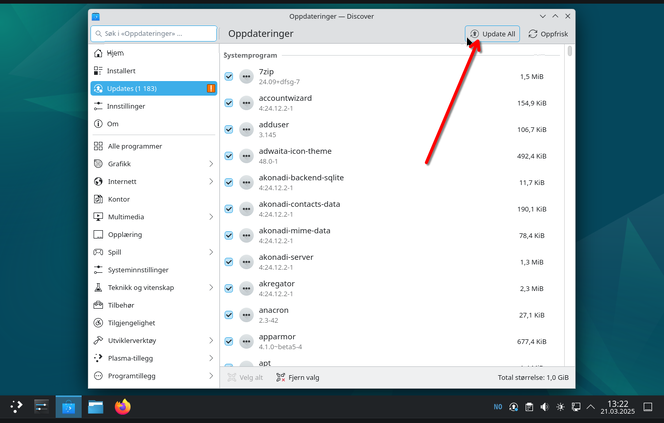Select the Kontor category
The width and height of the screenshot is (664, 423).
point(119,199)
